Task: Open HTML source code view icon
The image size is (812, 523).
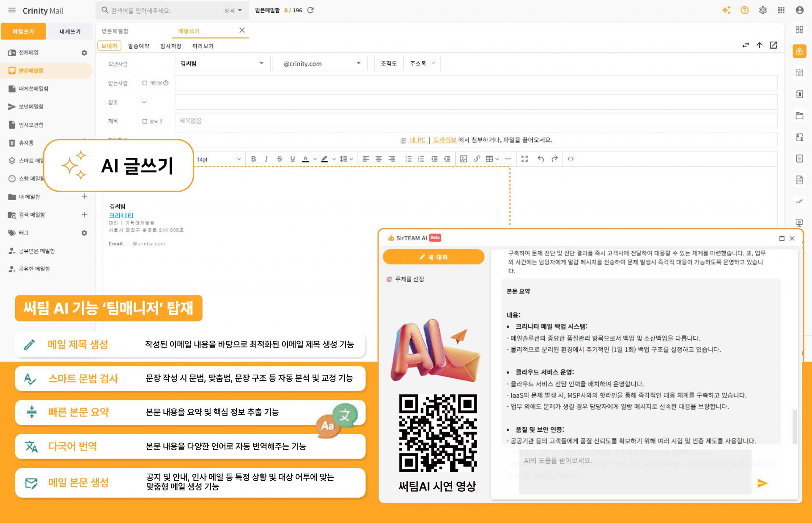Action: pyautogui.click(x=571, y=159)
